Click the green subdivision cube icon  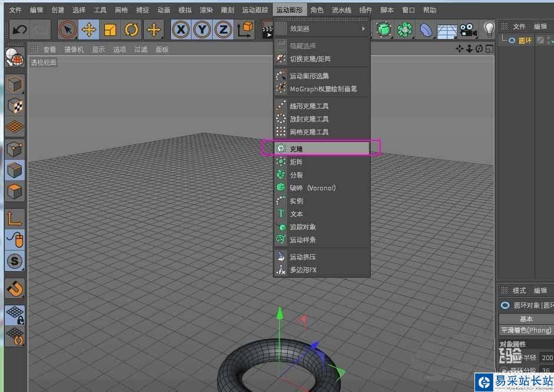(384, 29)
